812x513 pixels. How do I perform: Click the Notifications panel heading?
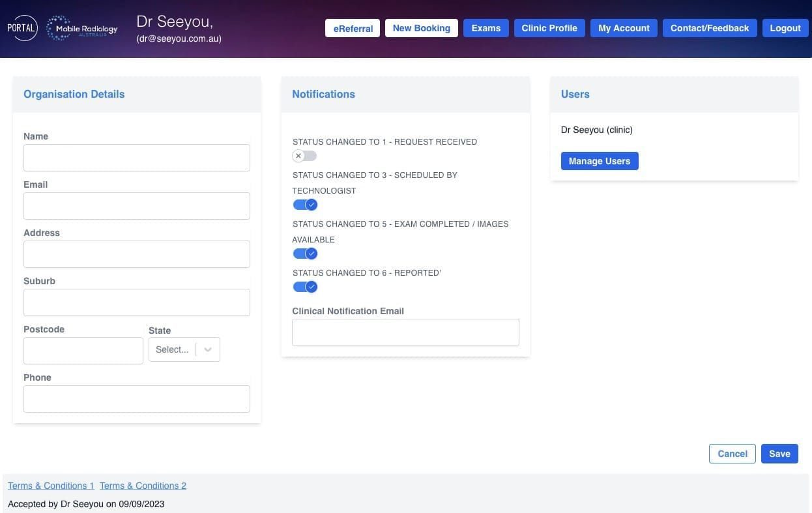pos(323,94)
